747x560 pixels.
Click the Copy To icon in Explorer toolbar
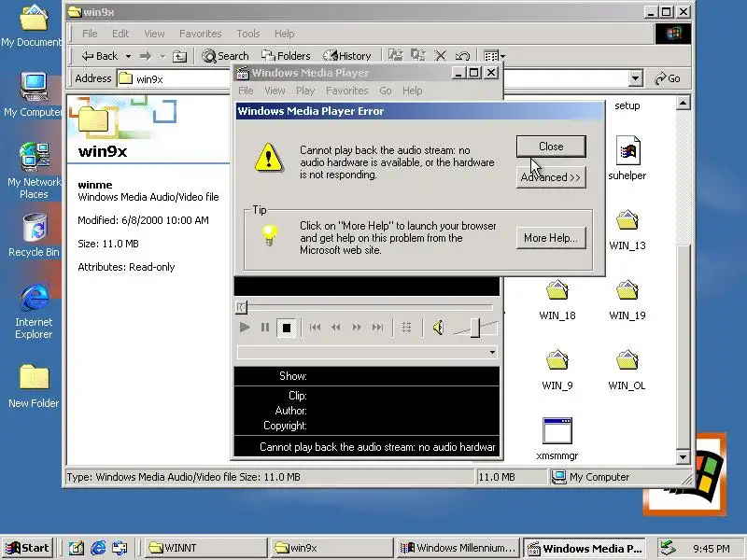click(x=417, y=56)
